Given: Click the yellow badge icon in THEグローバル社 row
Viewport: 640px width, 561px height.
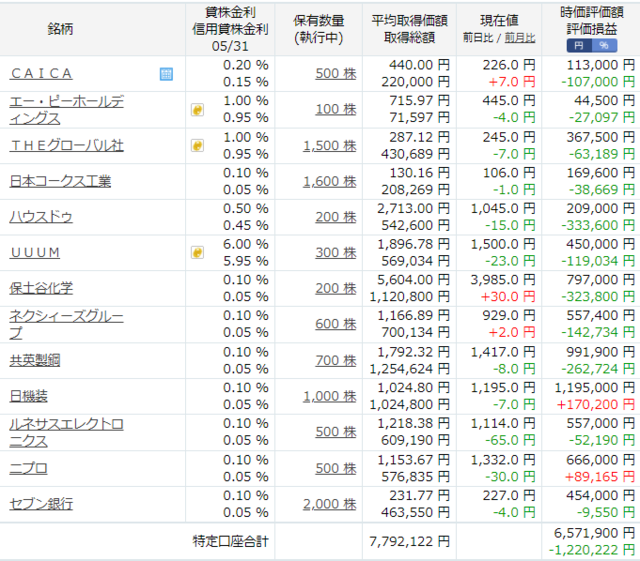Looking at the screenshot, I should (x=198, y=146).
